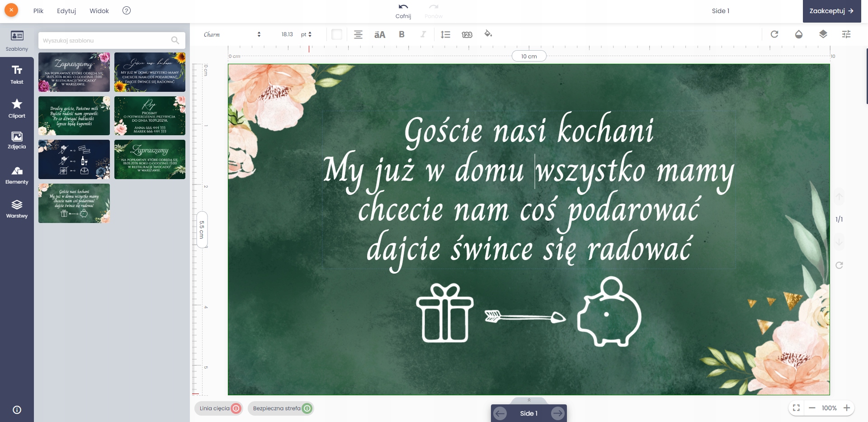Click the Wyszukaj szablonu search field
The height and width of the screenshot is (422, 868).
tap(106, 40)
